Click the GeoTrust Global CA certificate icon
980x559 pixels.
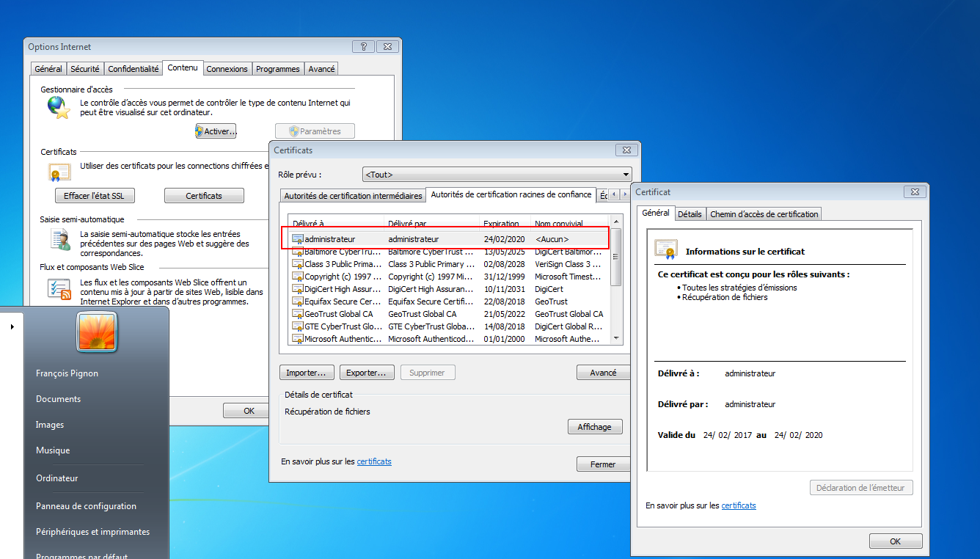(x=298, y=314)
